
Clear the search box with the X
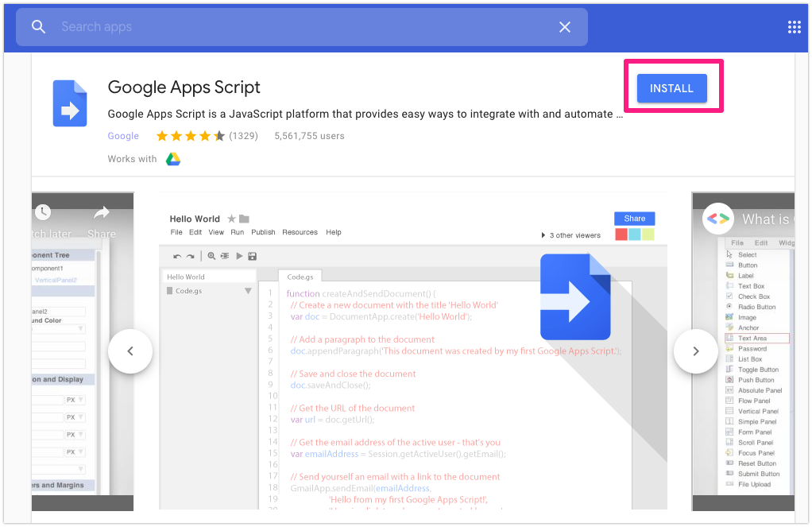pyautogui.click(x=565, y=27)
